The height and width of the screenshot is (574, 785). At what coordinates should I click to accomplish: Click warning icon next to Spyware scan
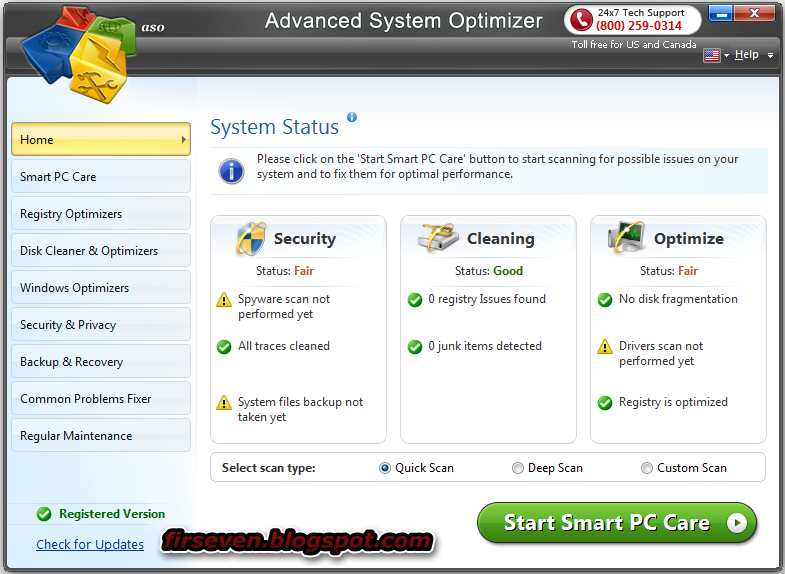coord(224,300)
